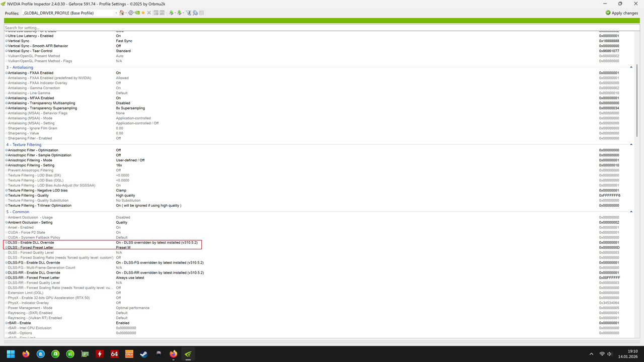Click the magnifier scan icon in toolbar
The image size is (644, 362).
click(x=195, y=13)
